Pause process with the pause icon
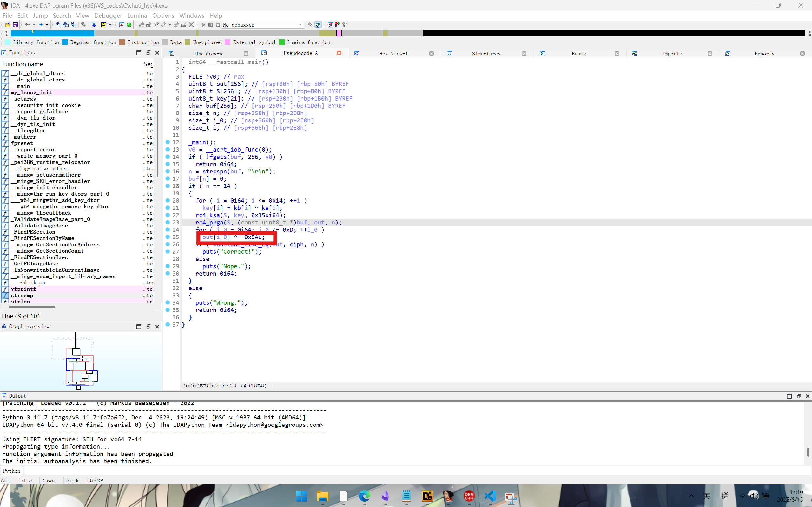 (x=211, y=25)
